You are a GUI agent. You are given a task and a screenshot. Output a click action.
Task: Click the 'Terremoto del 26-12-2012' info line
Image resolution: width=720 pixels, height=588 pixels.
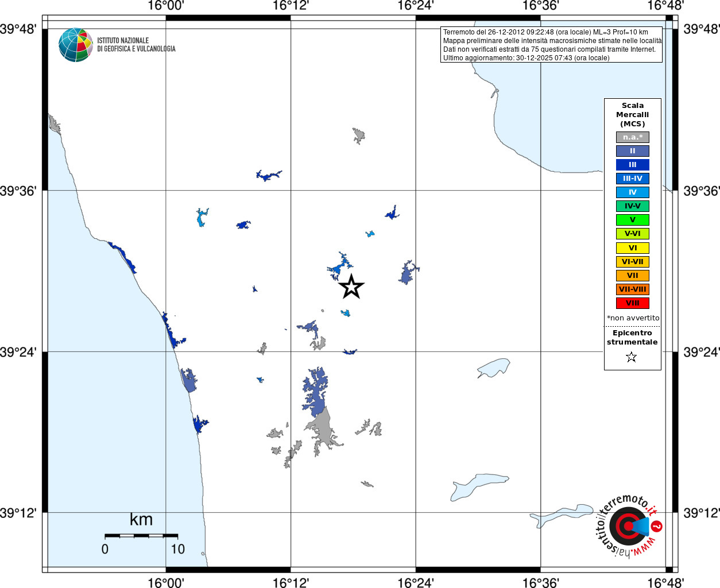click(545, 32)
